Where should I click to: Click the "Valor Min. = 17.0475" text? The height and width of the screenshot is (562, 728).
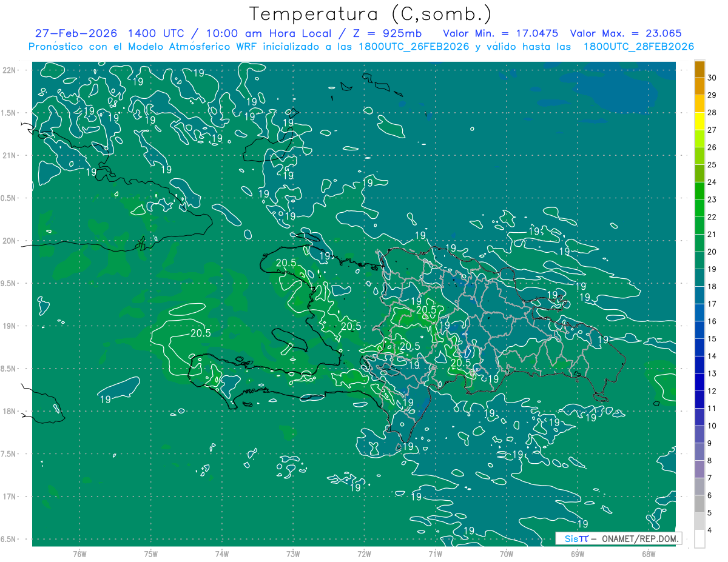click(501, 33)
